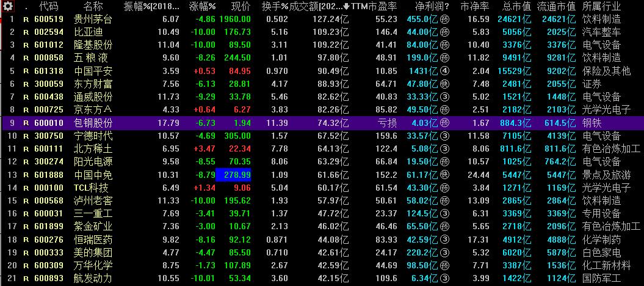Select the highlighted stock name 包钢股份
This screenshot has width=644, height=286.
pos(93,123)
